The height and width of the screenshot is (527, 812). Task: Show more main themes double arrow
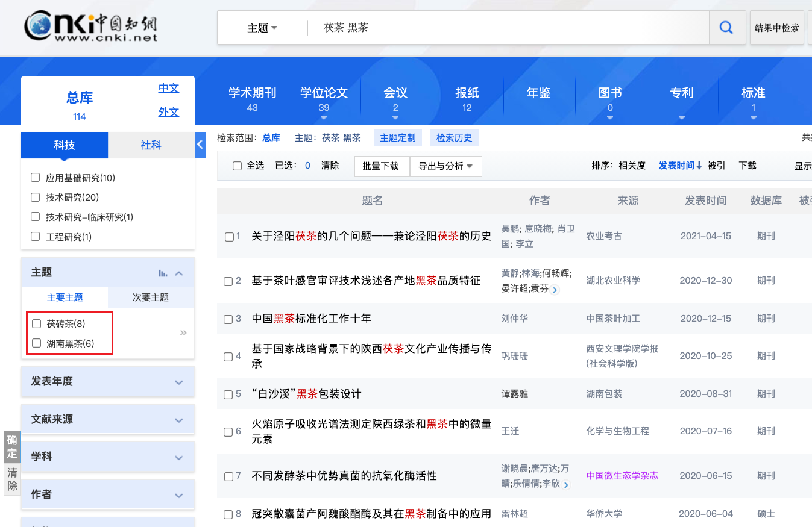(x=183, y=332)
